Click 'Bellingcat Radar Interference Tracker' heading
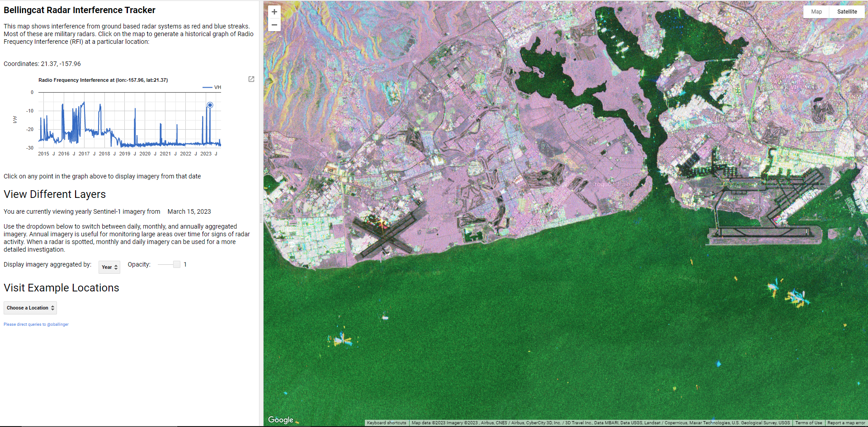This screenshot has height=427, width=868. coord(80,10)
